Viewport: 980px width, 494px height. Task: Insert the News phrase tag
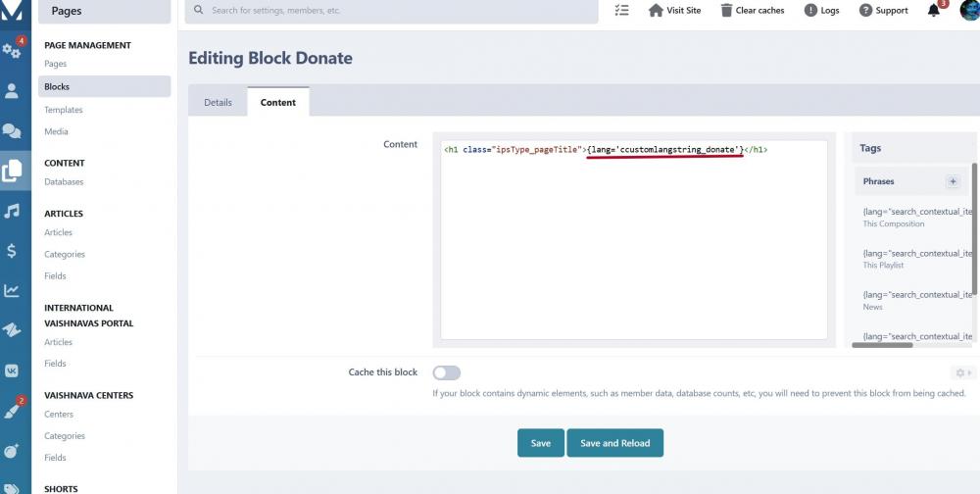tap(916, 301)
